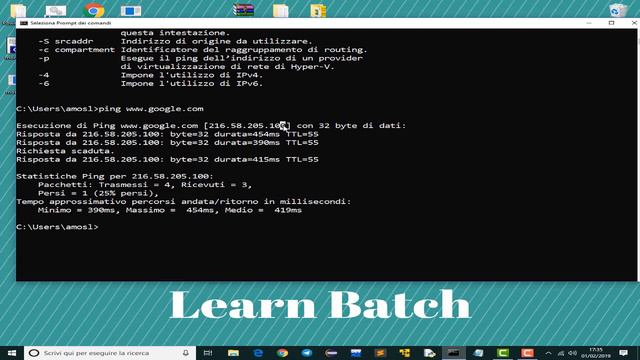Click the last prompt "C:\Users\amosl>"

tap(57, 227)
